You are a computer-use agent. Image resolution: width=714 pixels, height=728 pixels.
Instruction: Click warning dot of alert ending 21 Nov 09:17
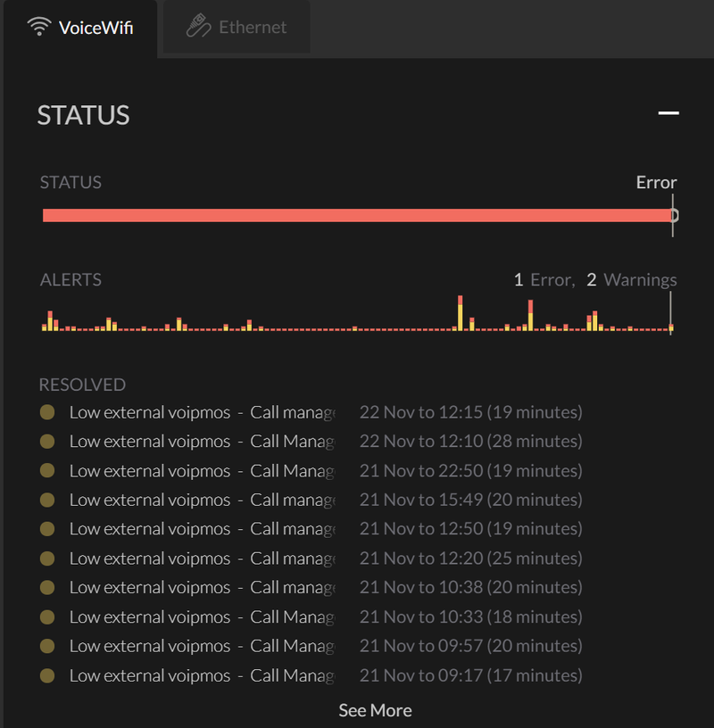click(47, 675)
